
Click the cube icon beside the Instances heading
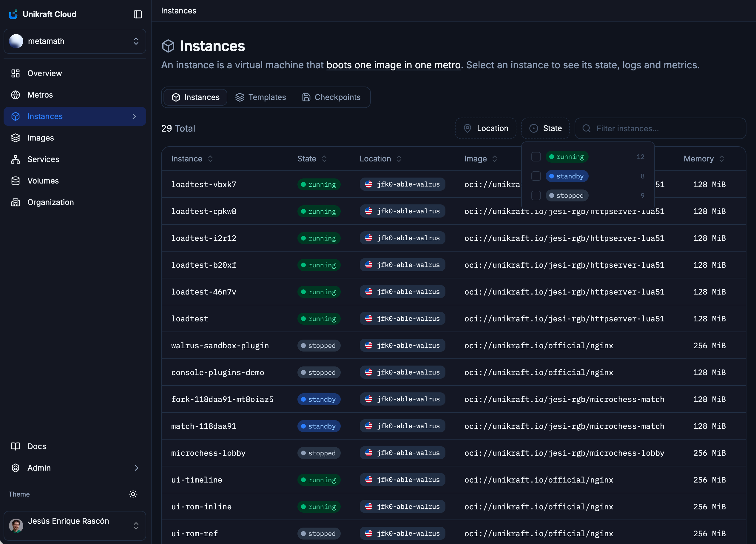point(168,46)
